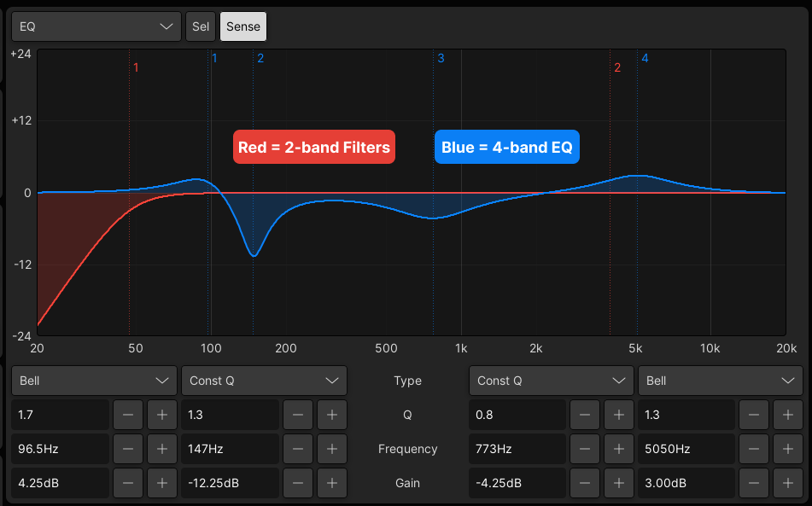Click the Blue = 4-band EQ label
This screenshot has height=506, width=812.
tap(507, 147)
